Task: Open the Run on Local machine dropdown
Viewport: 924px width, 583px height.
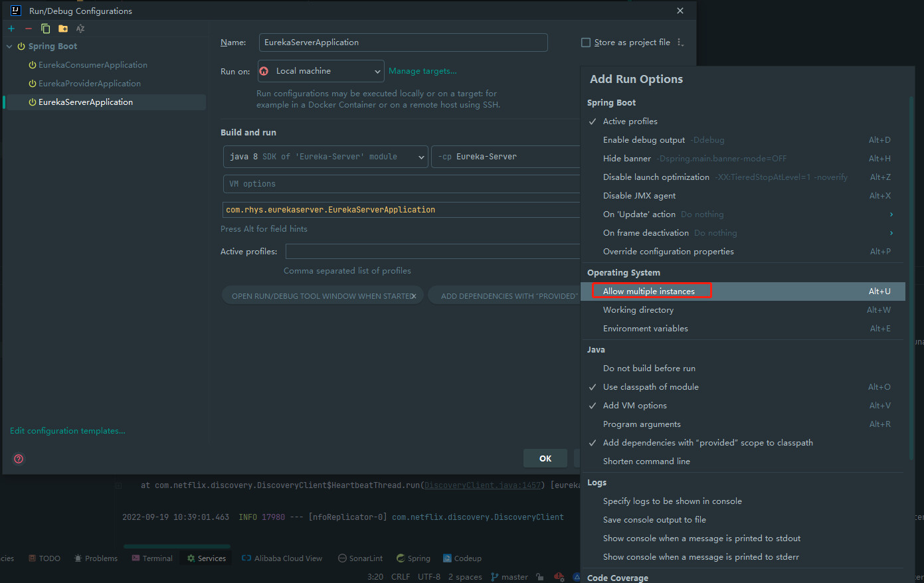Action: pos(321,71)
